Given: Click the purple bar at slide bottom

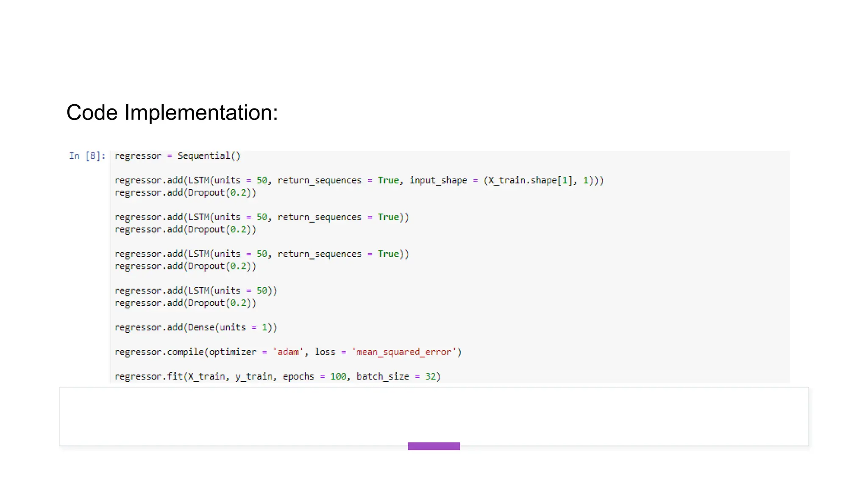Looking at the screenshot, I should click(434, 446).
